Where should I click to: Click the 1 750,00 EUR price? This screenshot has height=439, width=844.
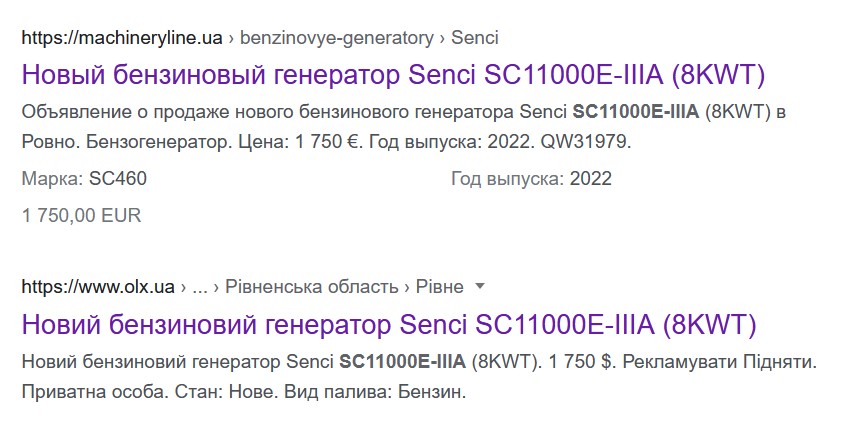pyautogui.click(x=81, y=215)
